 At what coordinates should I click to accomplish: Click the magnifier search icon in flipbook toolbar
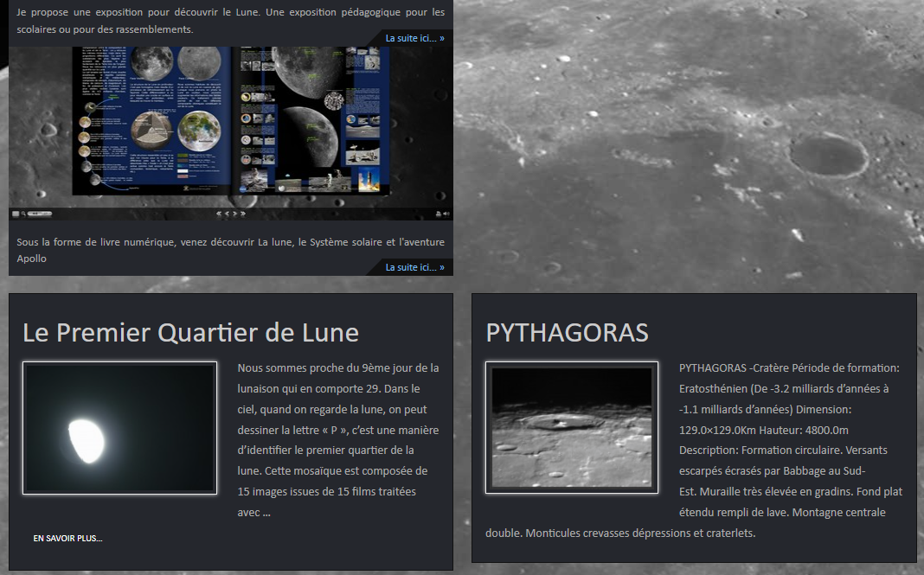pyautogui.click(x=23, y=214)
